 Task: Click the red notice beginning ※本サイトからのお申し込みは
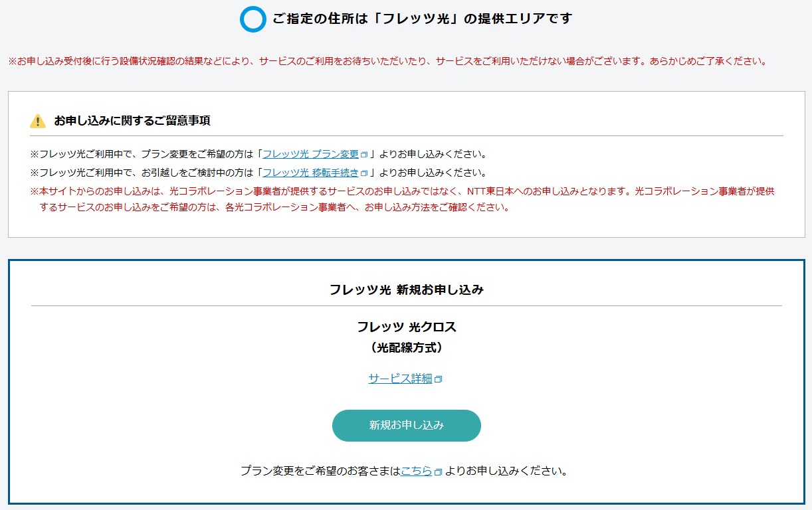coord(403,199)
